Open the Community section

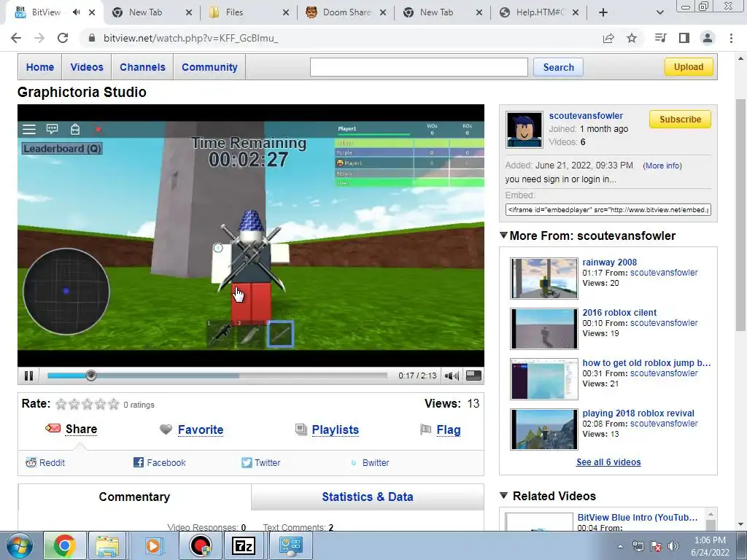pyautogui.click(x=209, y=67)
